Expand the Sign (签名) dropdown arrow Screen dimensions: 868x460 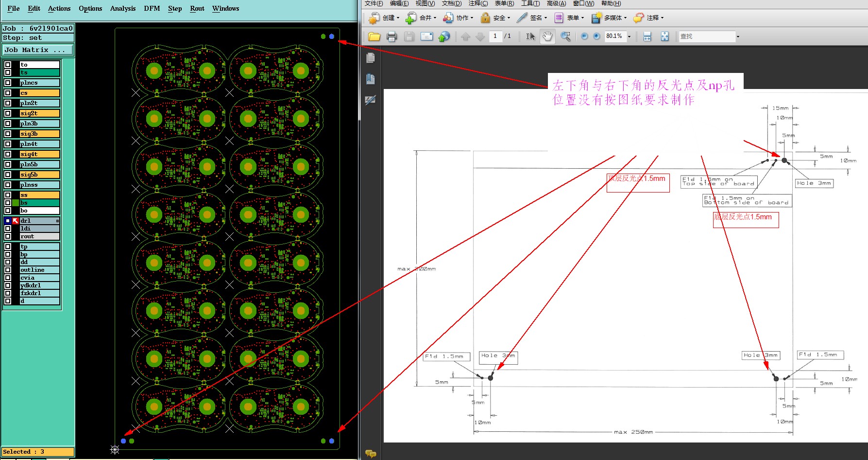(x=545, y=18)
